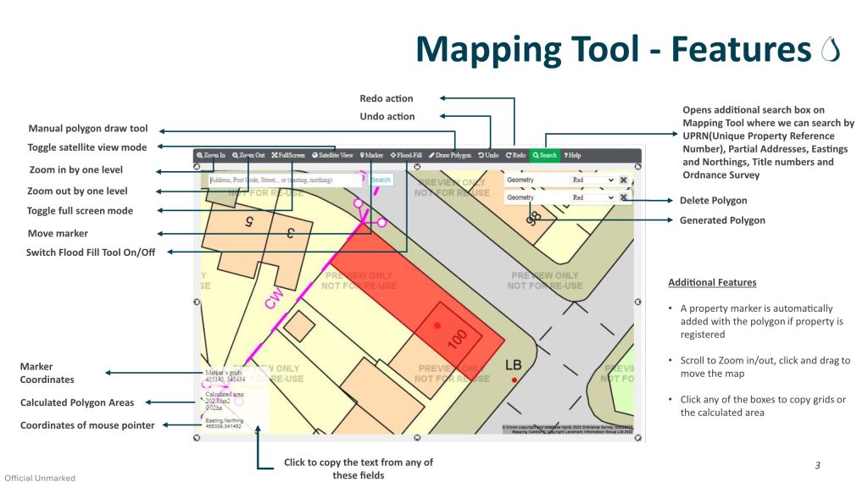Open the green Search toolbar item
This screenshot has height=488, width=868.
[x=545, y=156]
